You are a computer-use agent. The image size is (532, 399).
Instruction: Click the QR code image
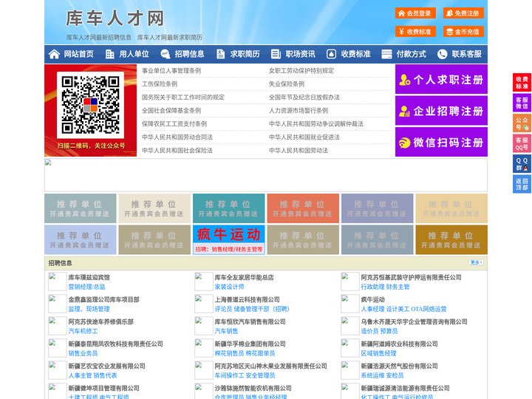click(x=90, y=105)
